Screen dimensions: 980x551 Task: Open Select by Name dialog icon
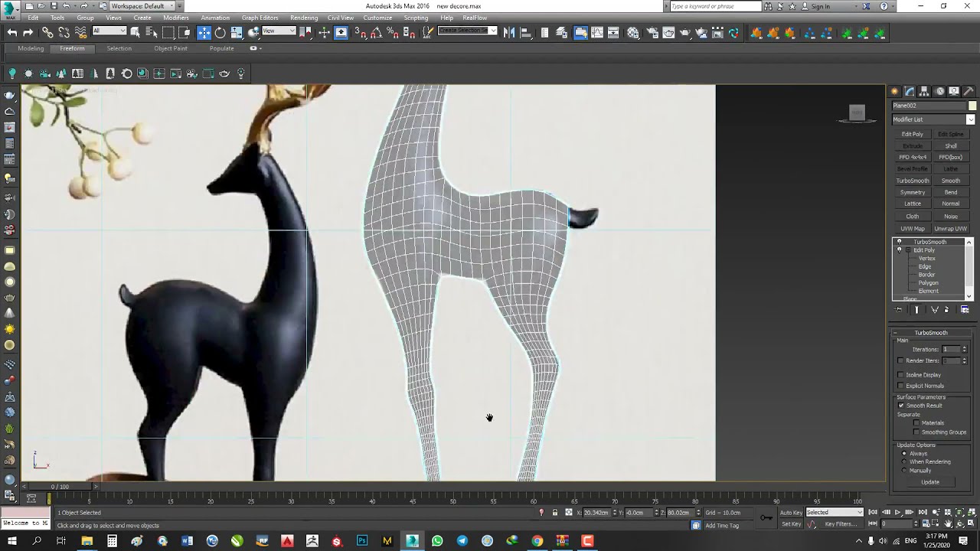pyautogui.click(x=151, y=32)
